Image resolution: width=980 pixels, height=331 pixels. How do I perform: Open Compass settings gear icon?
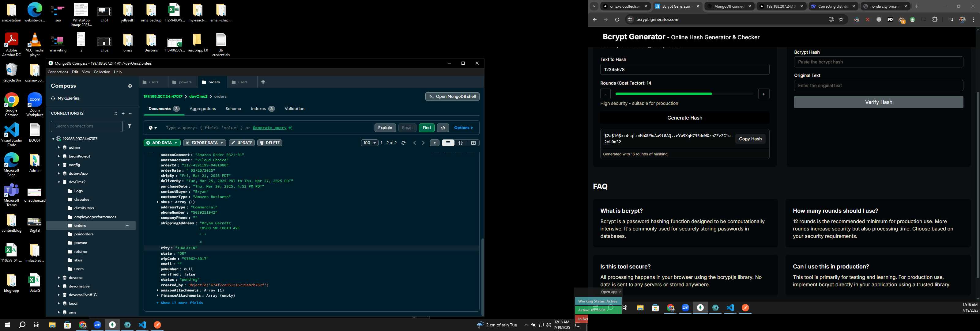pos(130,86)
